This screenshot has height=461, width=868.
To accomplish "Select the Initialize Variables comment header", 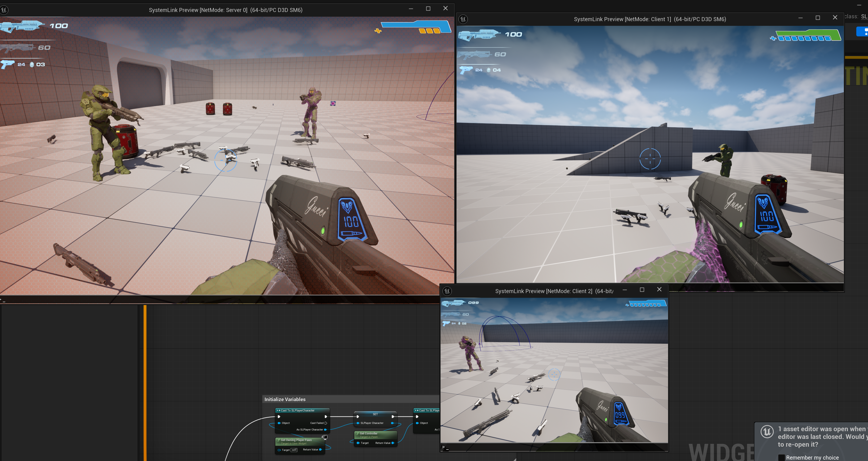I will (x=351, y=399).
